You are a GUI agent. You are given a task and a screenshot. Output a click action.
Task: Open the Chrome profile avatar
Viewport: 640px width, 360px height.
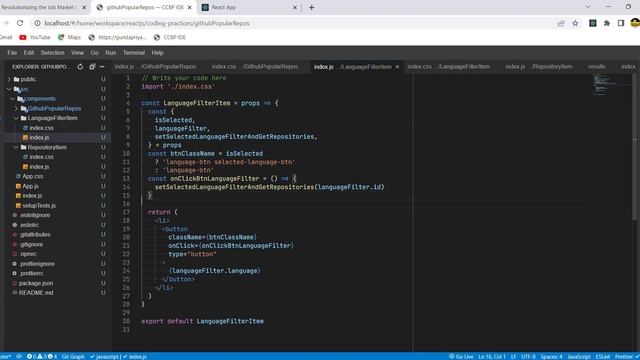pyautogui.click(x=635, y=23)
